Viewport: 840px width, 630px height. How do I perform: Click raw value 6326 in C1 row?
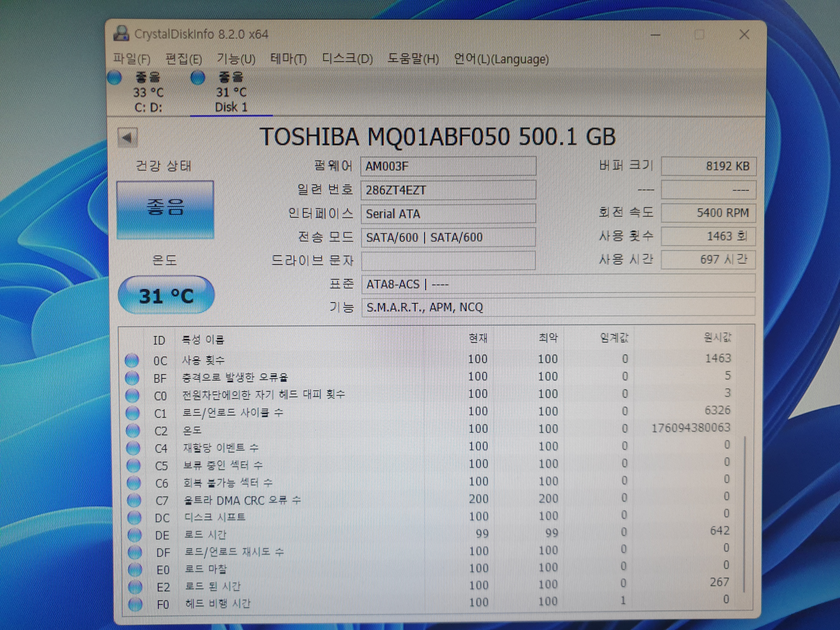[x=718, y=410]
